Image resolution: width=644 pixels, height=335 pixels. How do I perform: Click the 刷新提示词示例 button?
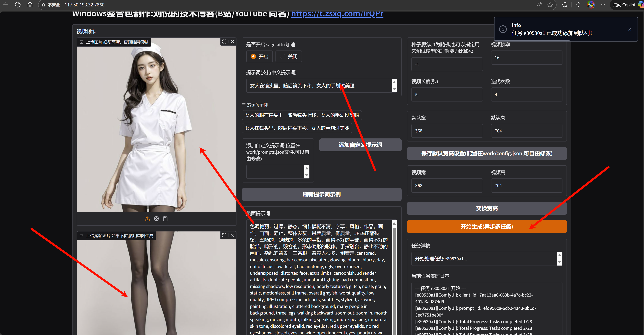321,194
